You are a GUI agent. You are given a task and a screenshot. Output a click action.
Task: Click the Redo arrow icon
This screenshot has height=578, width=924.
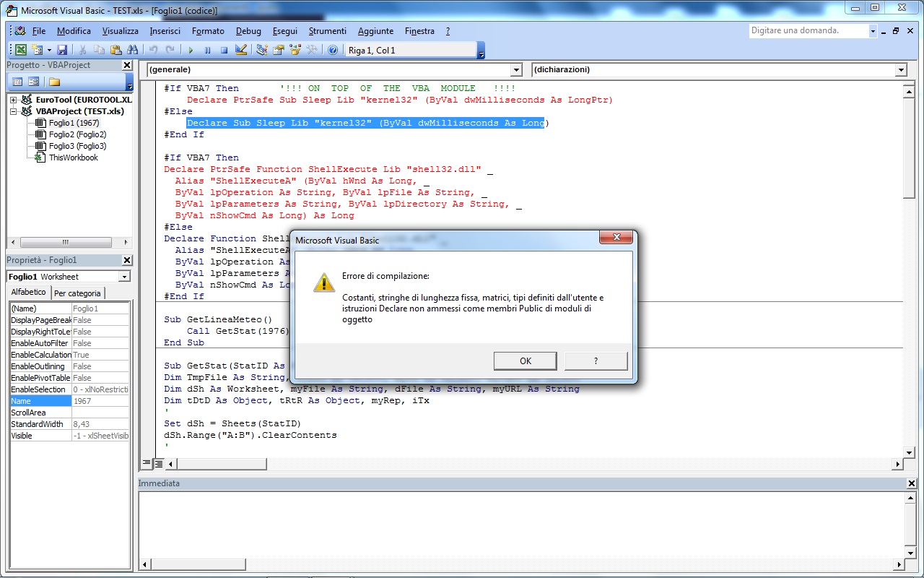pos(170,50)
